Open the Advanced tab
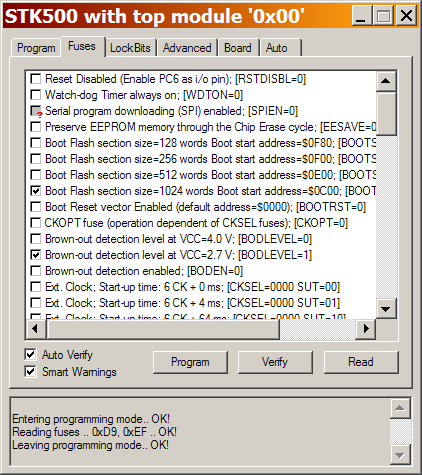Viewport: 422px width, 475px height. 187,48
